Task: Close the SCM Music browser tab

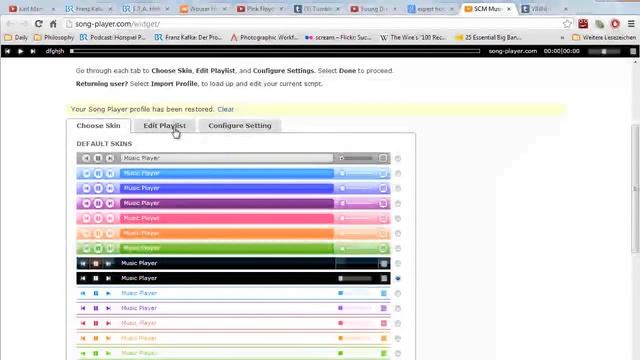Action: [509, 9]
